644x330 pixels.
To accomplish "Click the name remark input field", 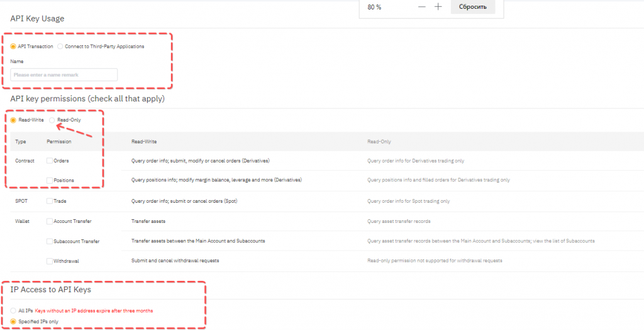I will [x=64, y=75].
